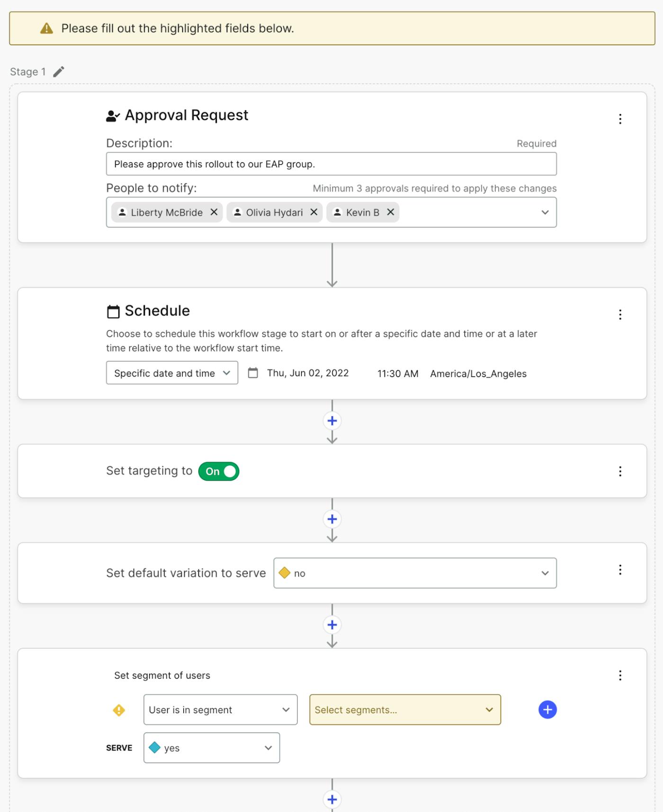Open the Select segments dropdown
This screenshot has width=663, height=812.
(405, 710)
